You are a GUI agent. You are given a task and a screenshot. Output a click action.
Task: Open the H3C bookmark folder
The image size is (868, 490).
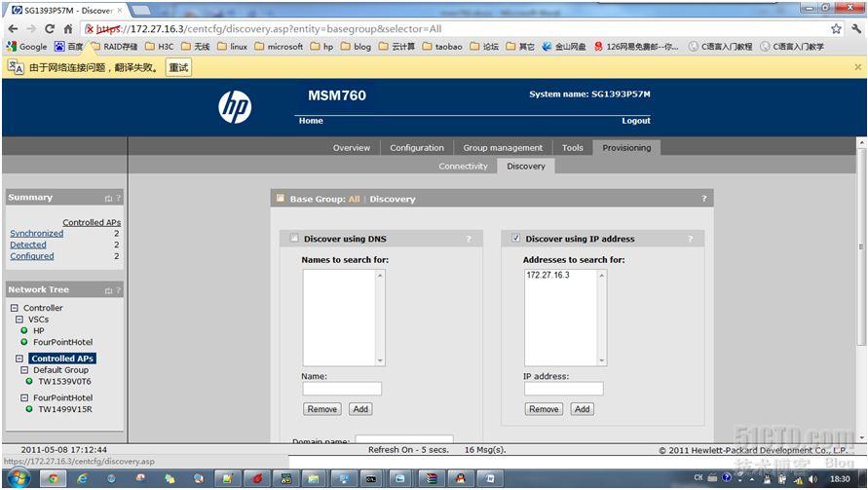click(x=160, y=47)
